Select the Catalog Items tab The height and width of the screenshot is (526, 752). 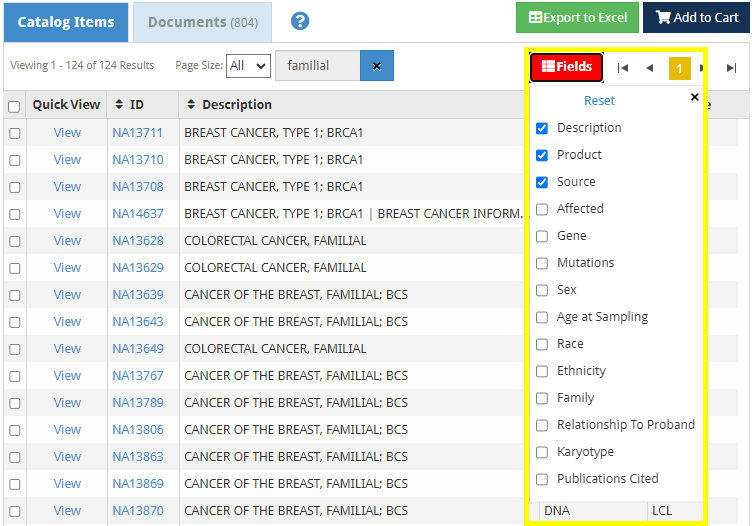65,21
